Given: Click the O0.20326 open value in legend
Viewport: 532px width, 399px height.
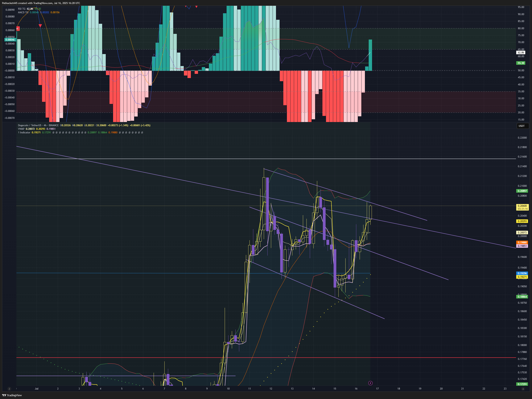Looking at the screenshot, I should (65, 125).
